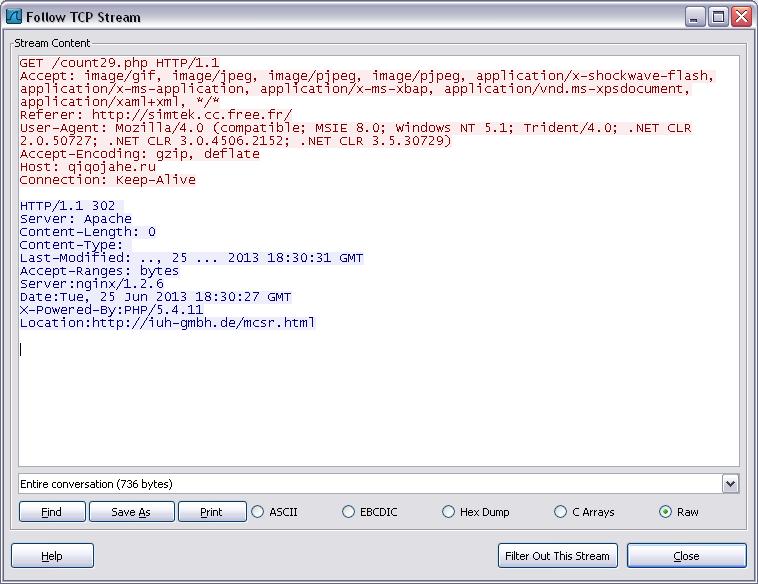Click the GET /count29.php request line
This screenshot has width=758, height=584.
[x=118, y=63]
